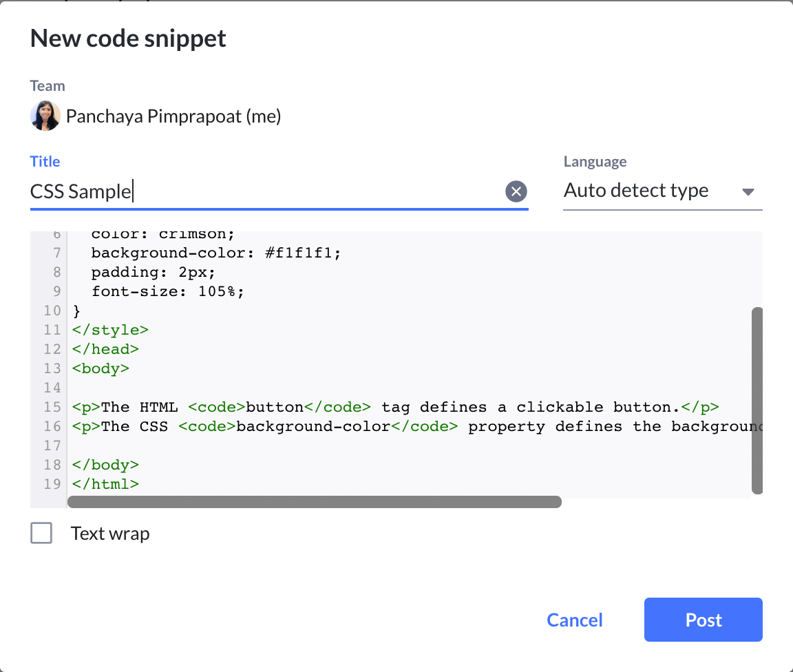Viewport: 793px width, 672px height.
Task: Click the horizontal scrollbar under the code
Action: (314, 502)
